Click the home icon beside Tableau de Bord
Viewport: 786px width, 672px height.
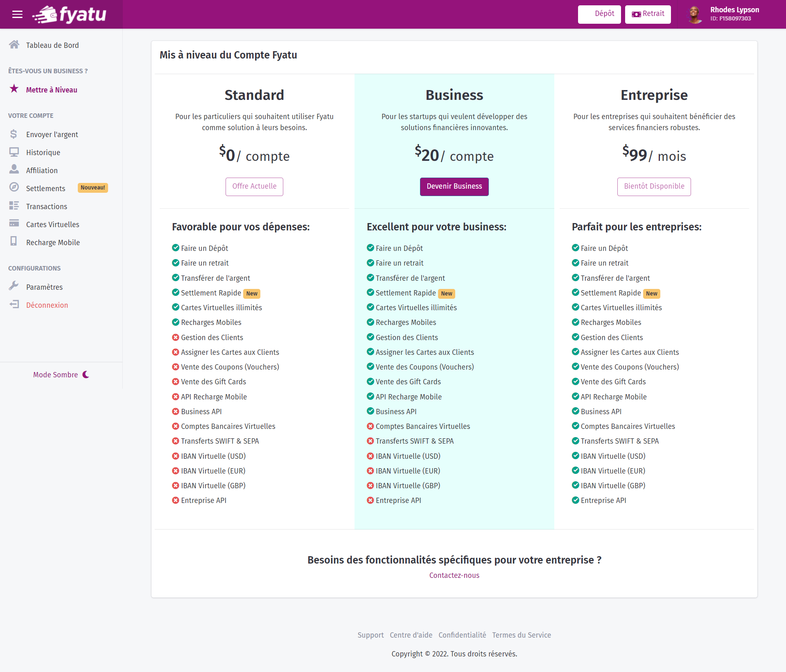(14, 45)
